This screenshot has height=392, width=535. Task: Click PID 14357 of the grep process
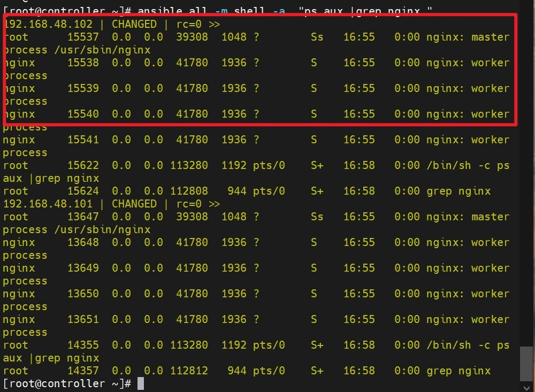(x=83, y=371)
